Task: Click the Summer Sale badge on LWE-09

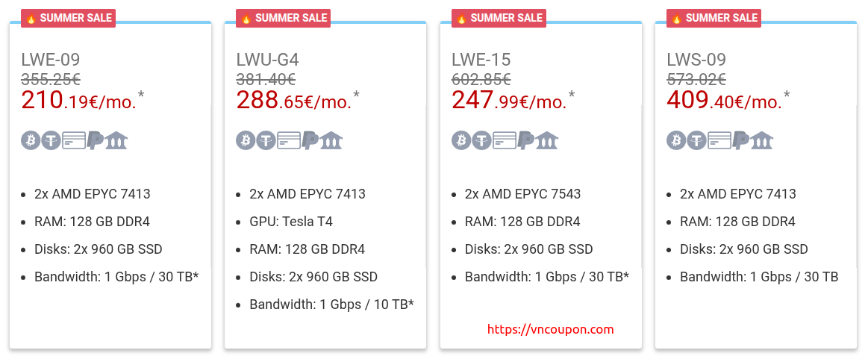Action: (68, 18)
